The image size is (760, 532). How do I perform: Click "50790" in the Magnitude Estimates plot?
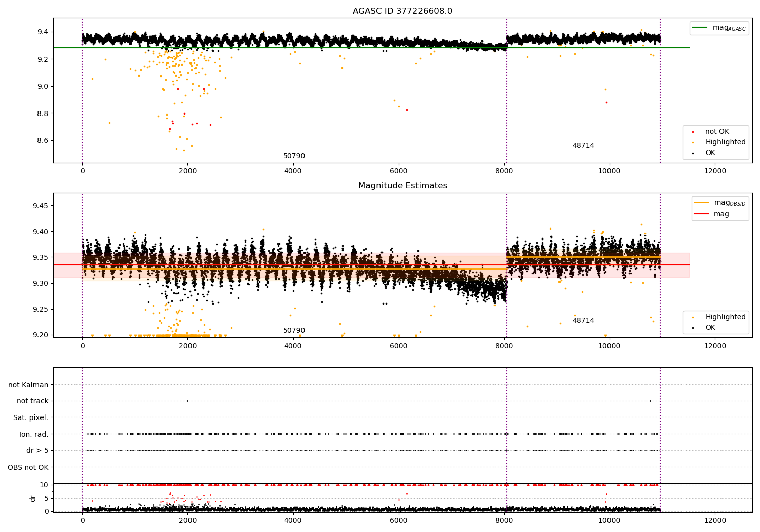point(294,331)
